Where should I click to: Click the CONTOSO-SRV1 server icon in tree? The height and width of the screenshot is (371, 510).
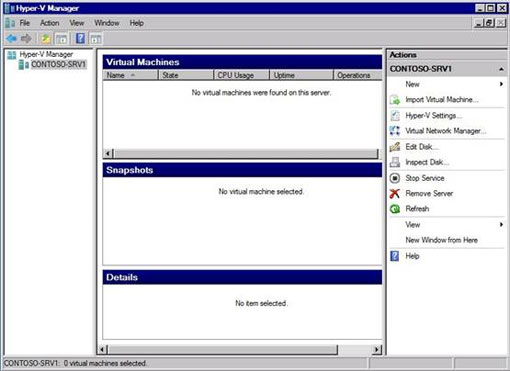(24, 64)
